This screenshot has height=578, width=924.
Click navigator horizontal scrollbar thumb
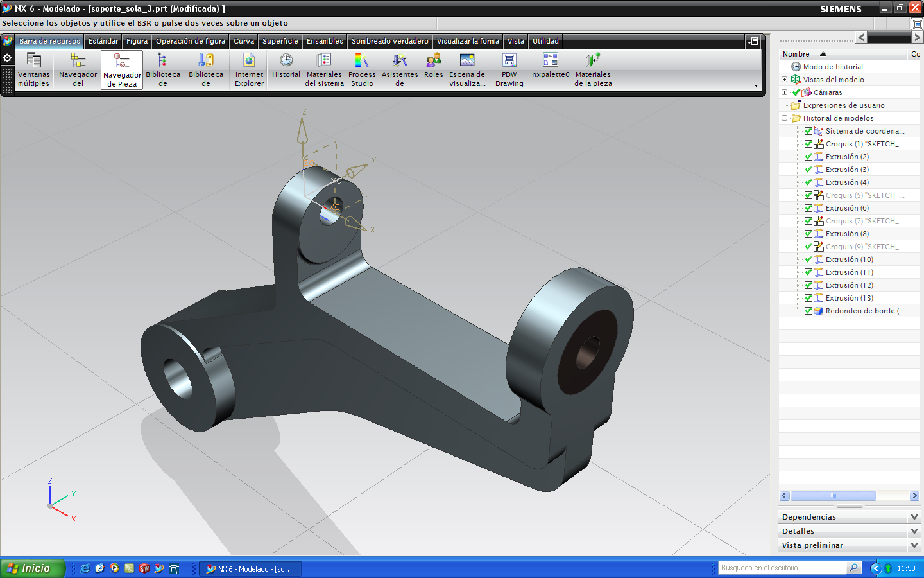(x=834, y=496)
